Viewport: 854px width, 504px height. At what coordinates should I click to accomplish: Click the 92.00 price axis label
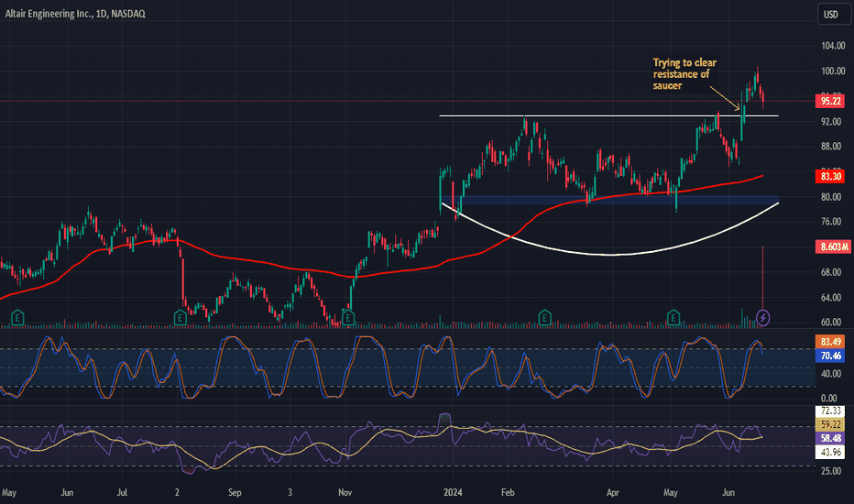point(831,122)
